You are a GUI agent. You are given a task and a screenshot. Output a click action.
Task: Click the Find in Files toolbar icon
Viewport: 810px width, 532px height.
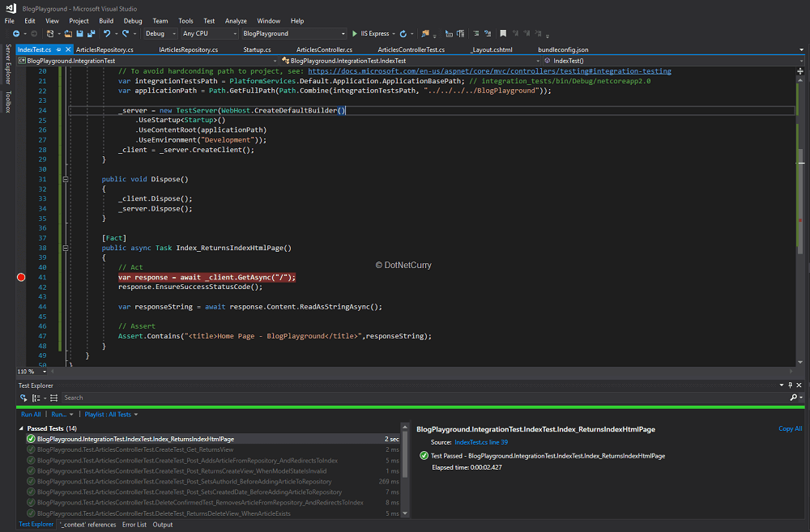tap(425, 33)
